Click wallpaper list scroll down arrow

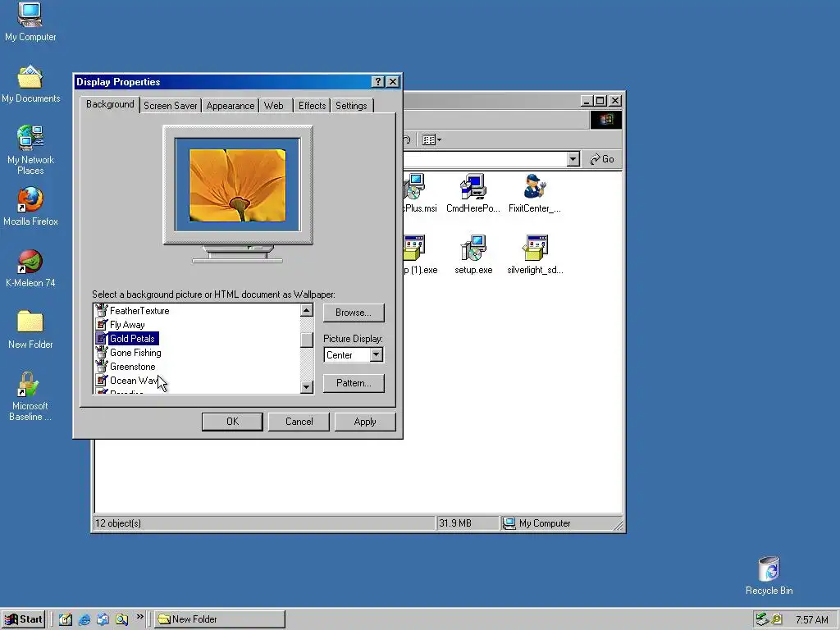pyautogui.click(x=307, y=387)
